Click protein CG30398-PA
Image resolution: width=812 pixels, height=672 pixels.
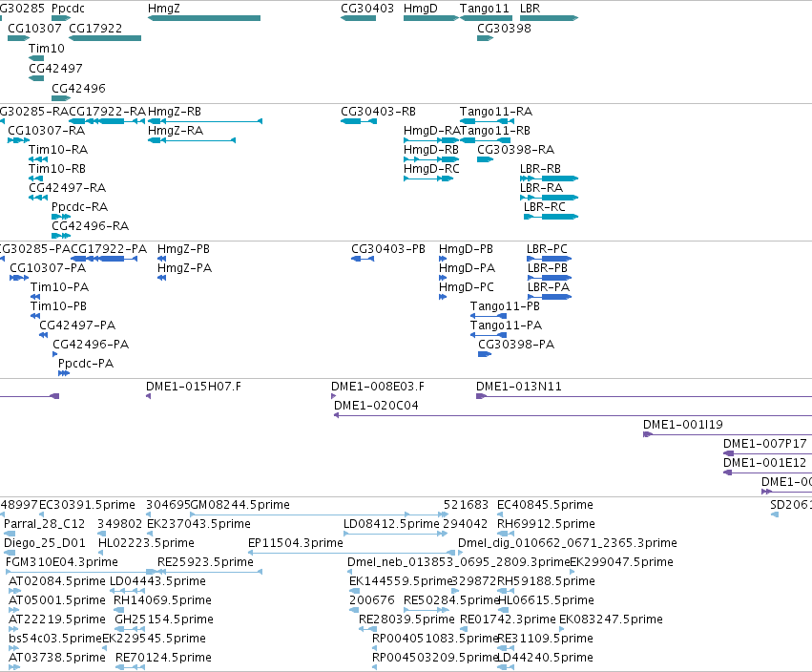484,354
